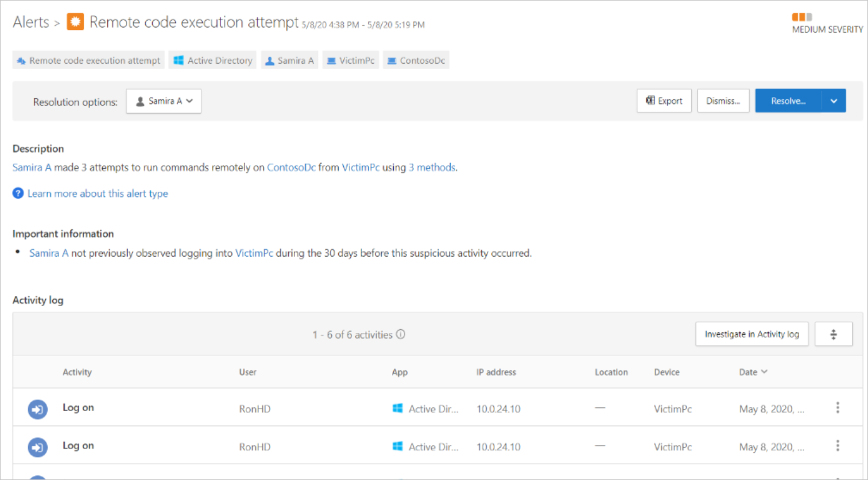Open the Learn more about this alert type link
The height and width of the screenshot is (480, 868).
[x=96, y=193]
